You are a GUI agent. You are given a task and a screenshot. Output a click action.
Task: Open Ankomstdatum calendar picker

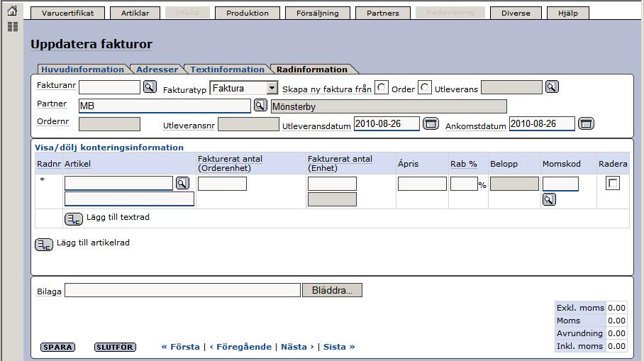586,123
